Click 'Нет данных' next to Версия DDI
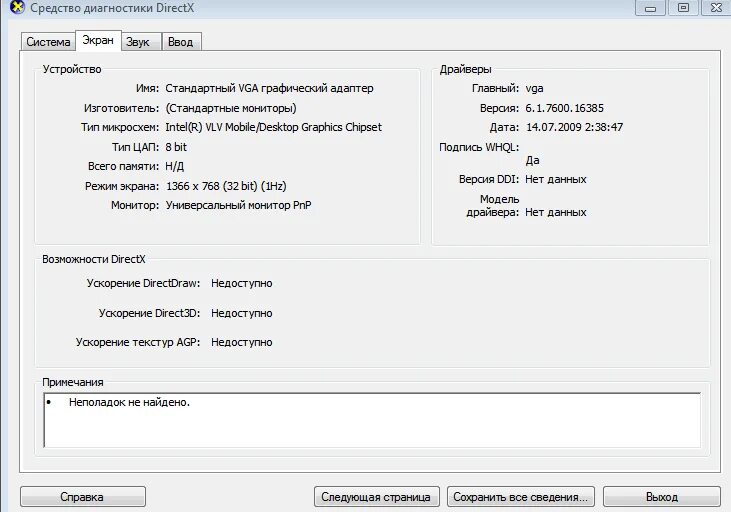This screenshot has height=512, width=731. [556, 180]
